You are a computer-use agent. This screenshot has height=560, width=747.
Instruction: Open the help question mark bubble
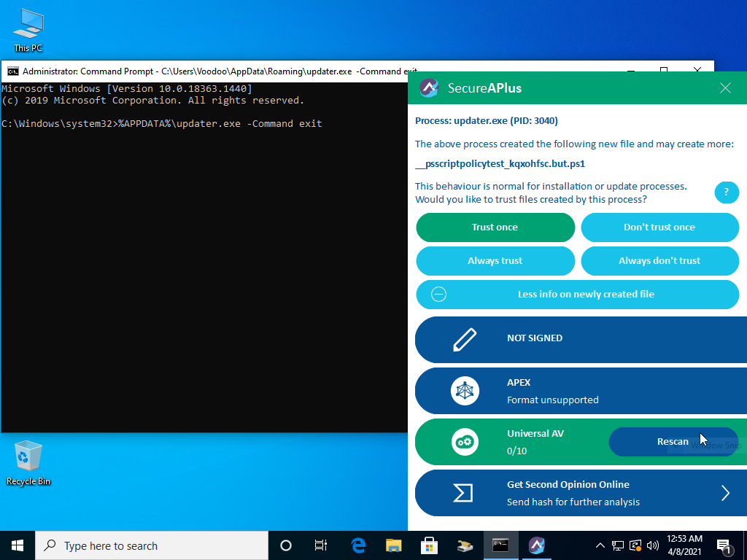click(x=726, y=192)
